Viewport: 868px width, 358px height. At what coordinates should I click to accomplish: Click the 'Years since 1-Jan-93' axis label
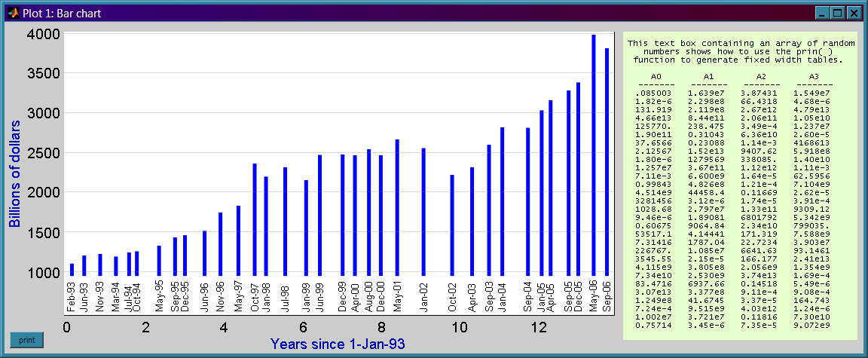338,344
